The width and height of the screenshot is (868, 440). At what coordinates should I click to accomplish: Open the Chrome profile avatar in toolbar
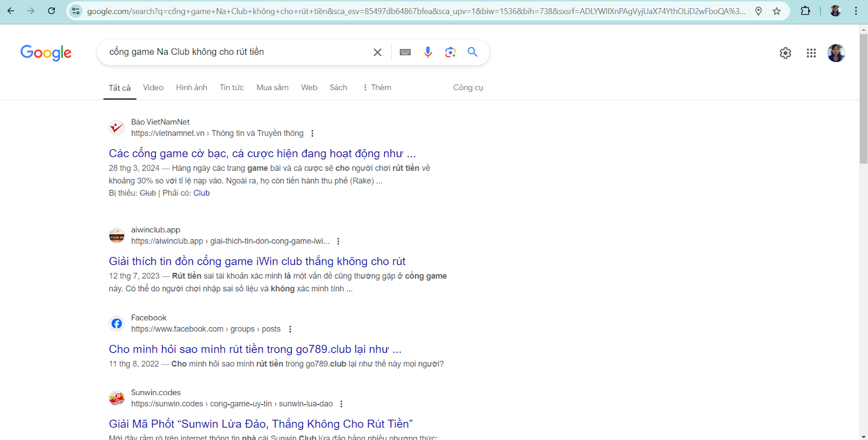pos(835,11)
